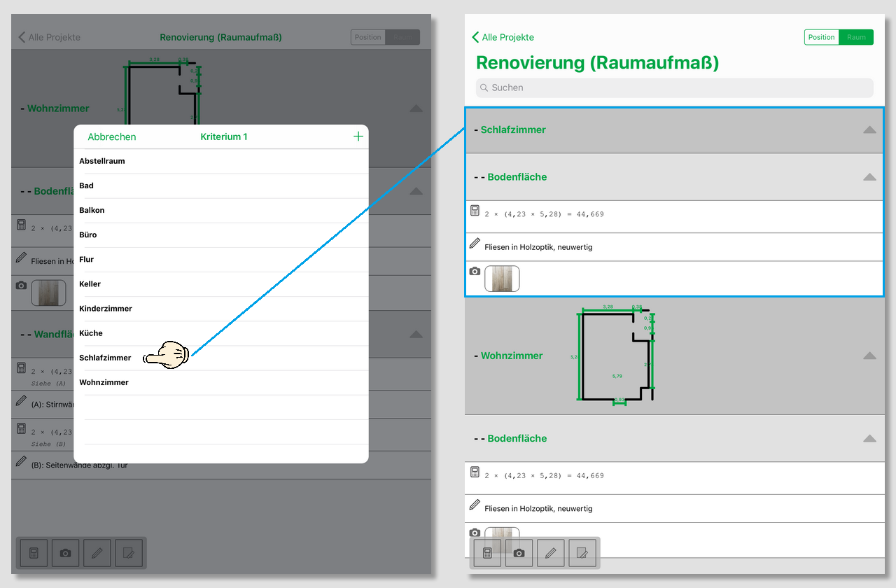Tap pencil icon beside Schlafzimmer Fliesen note
This screenshot has width=896, height=588.
pos(475,244)
